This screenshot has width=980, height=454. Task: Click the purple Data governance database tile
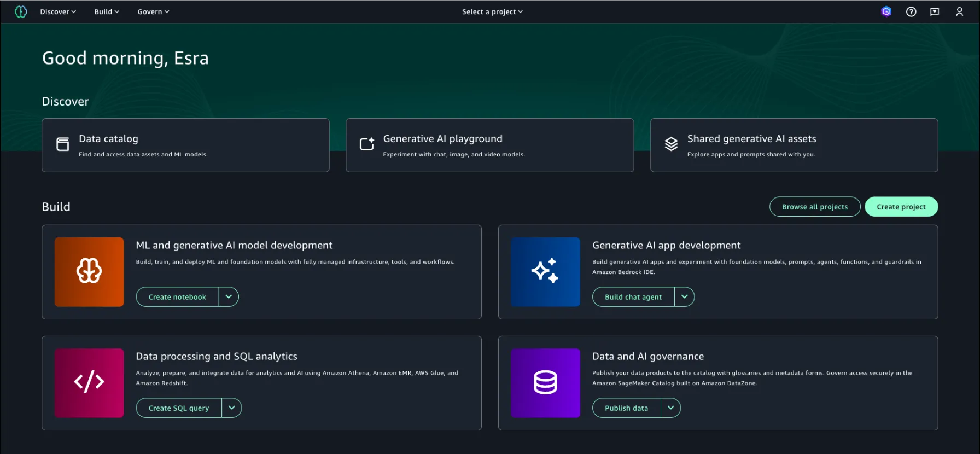point(545,383)
